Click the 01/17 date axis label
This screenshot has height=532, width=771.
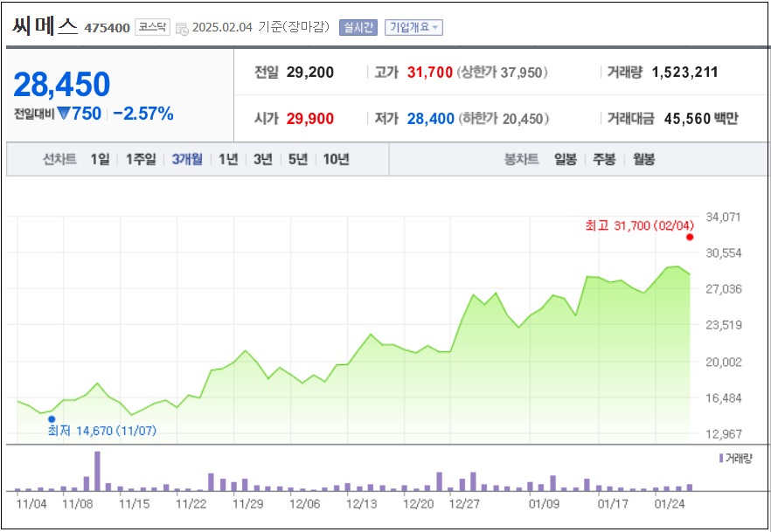point(612,503)
